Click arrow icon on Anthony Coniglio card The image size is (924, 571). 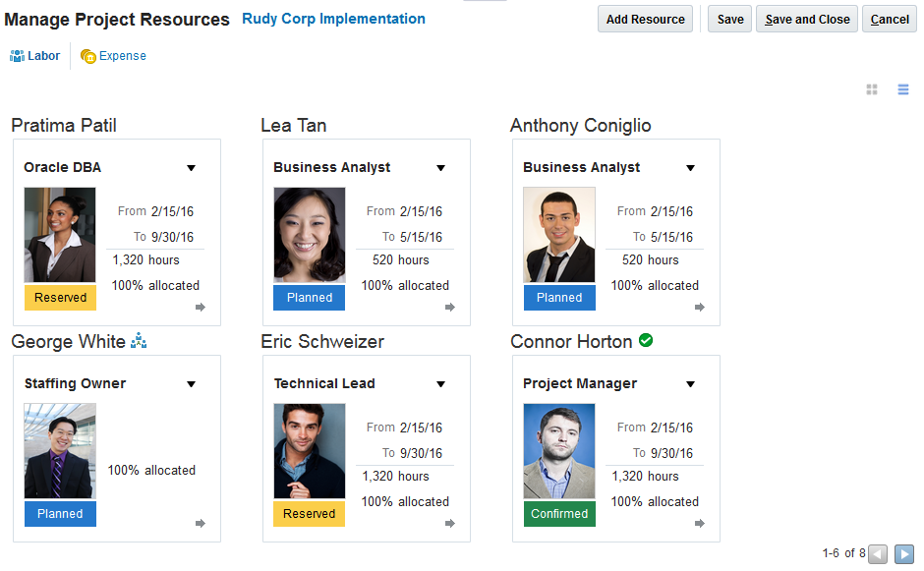click(700, 308)
